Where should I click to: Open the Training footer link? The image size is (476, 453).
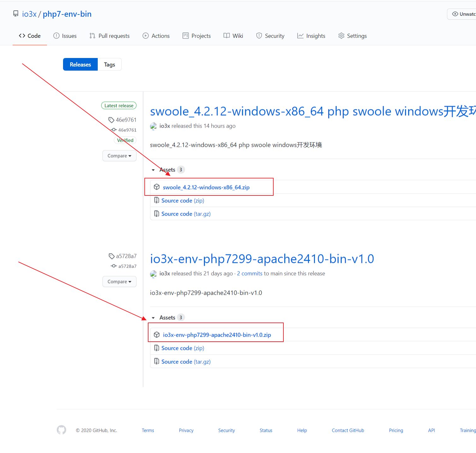click(468, 430)
